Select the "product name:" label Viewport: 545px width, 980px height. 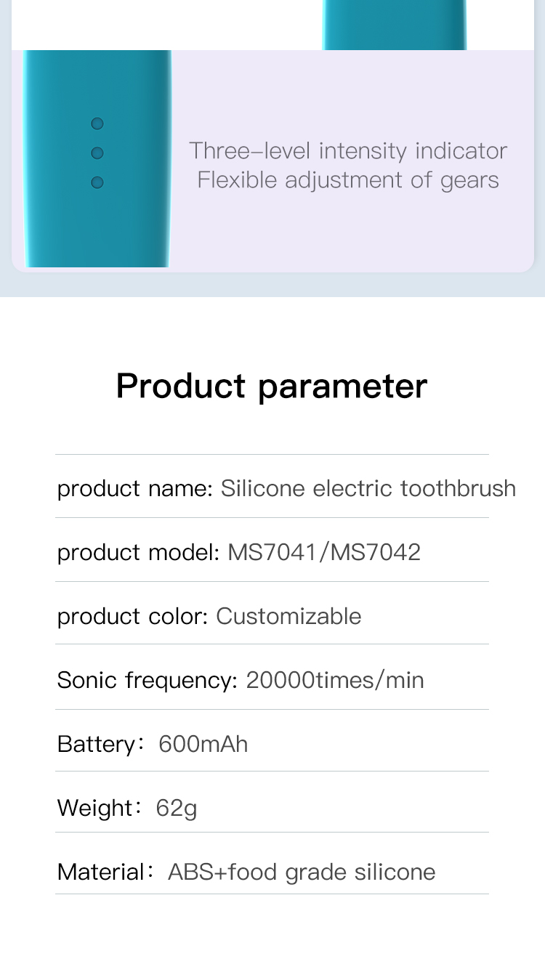134,488
